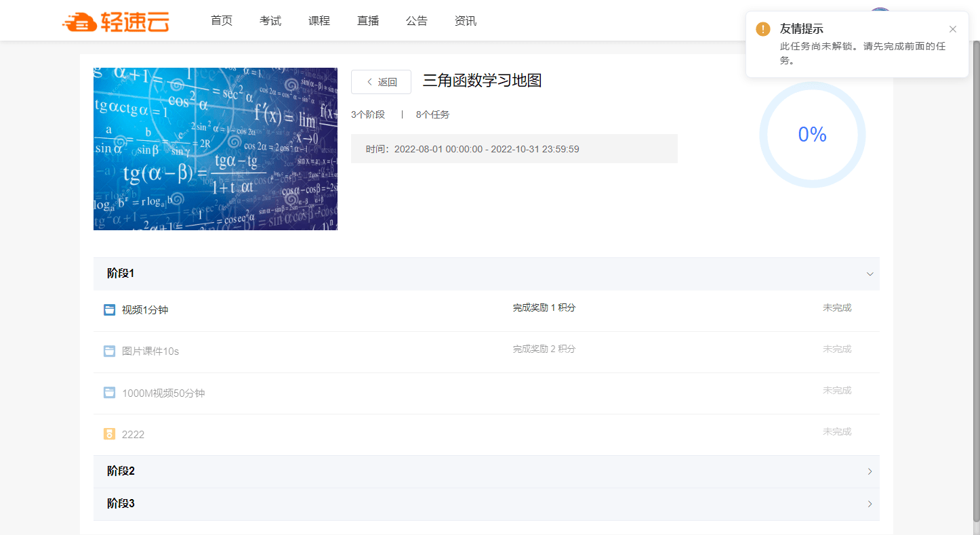This screenshot has height=535, width=980.
Task: Click the 轻速云 logo
Action: point(115,22)
